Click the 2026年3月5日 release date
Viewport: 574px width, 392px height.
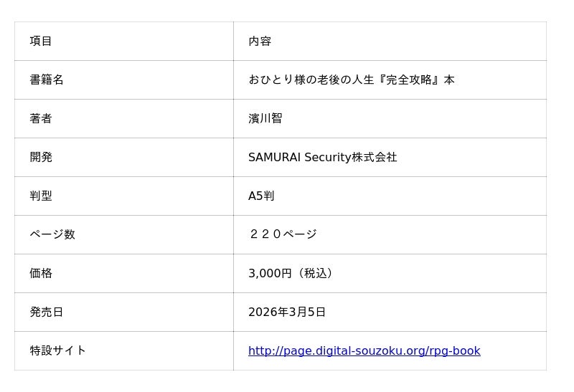pyautogui.click(x=287, y=312)
